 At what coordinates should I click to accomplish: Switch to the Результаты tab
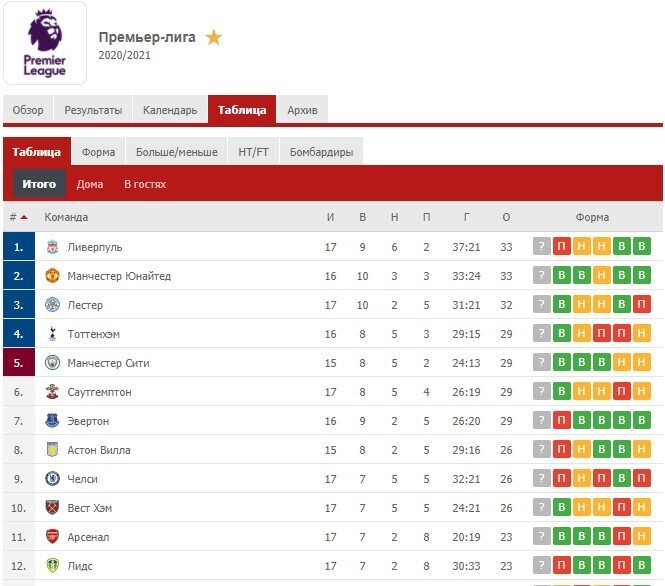(93, 110)
